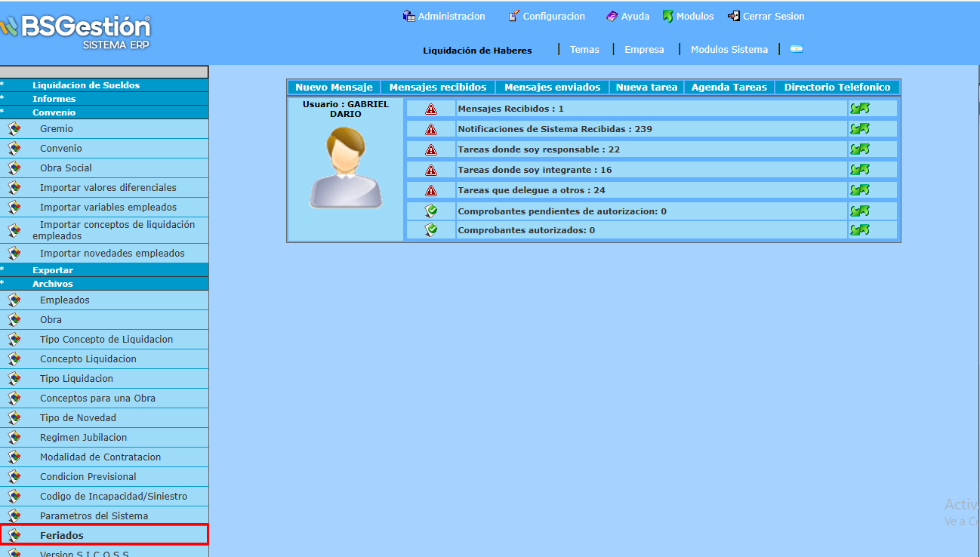
Task: Click the icon beside Importar variables empleados
Action: [14, 208]
